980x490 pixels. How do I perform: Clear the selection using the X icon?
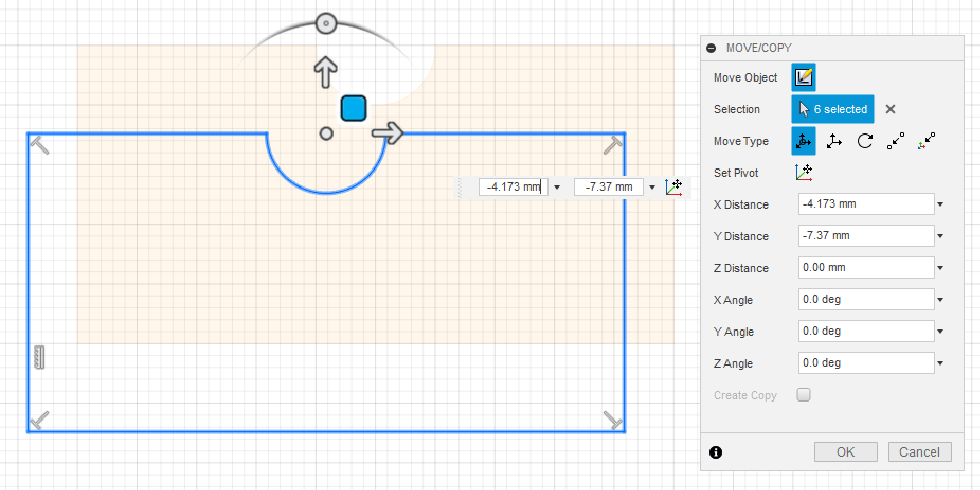(x=890, y=109)
